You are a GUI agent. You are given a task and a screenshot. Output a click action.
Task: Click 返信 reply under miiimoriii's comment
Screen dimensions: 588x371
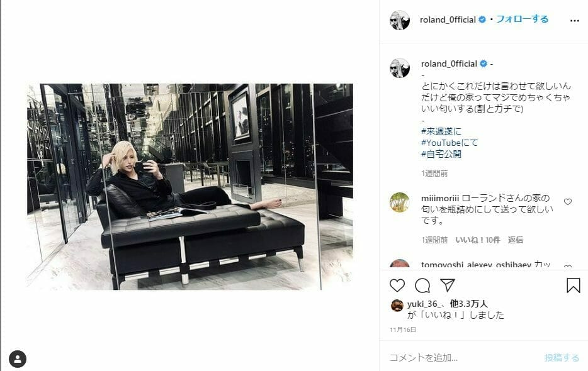pyautogui.click(x=515, y=240)
